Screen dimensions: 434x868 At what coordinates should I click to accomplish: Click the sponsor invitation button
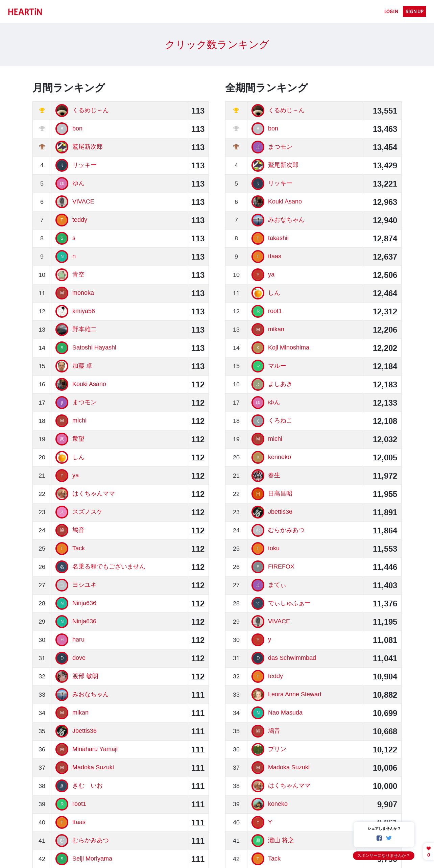point(384,855)
